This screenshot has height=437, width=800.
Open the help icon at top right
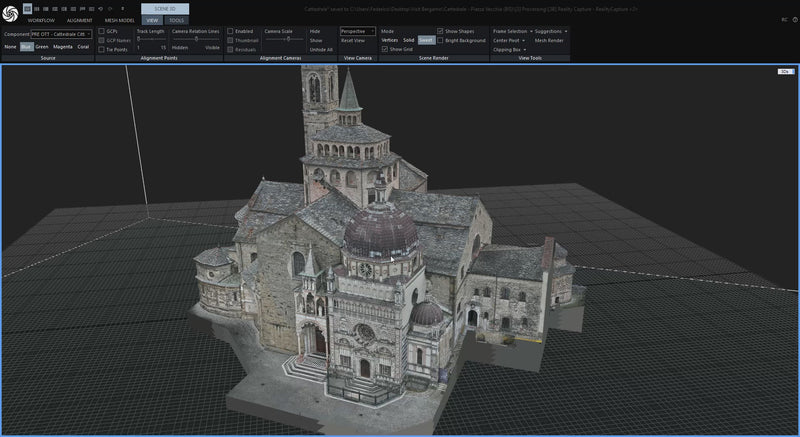click(x=794, y=20)
